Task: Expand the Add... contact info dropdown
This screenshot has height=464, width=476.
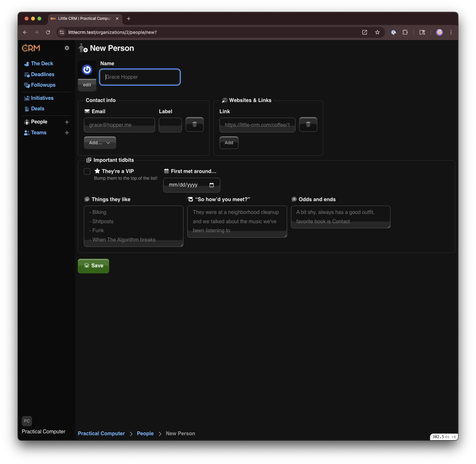Action: 100,143
